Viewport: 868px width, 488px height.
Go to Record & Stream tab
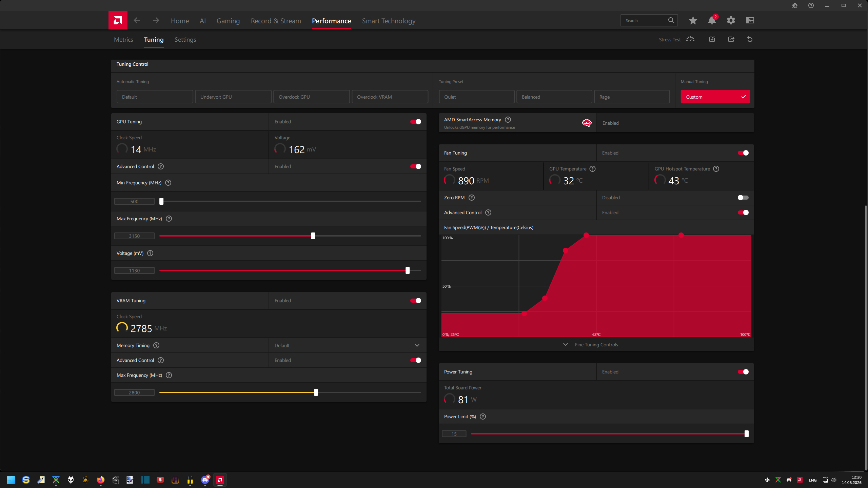click(276, 21)
